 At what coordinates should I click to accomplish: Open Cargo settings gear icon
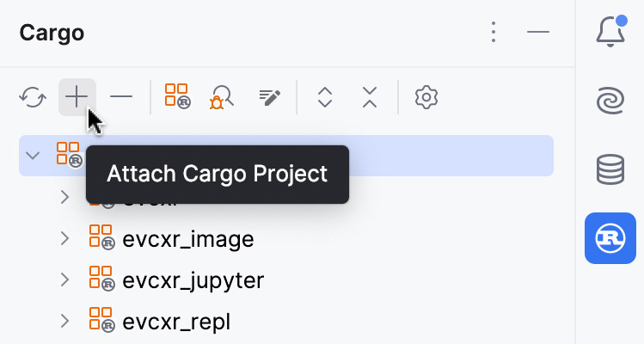426,97
